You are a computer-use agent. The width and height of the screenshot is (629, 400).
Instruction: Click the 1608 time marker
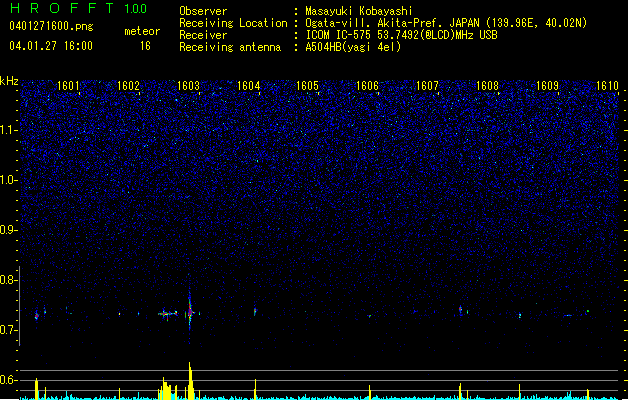click(x=487, y=86)
